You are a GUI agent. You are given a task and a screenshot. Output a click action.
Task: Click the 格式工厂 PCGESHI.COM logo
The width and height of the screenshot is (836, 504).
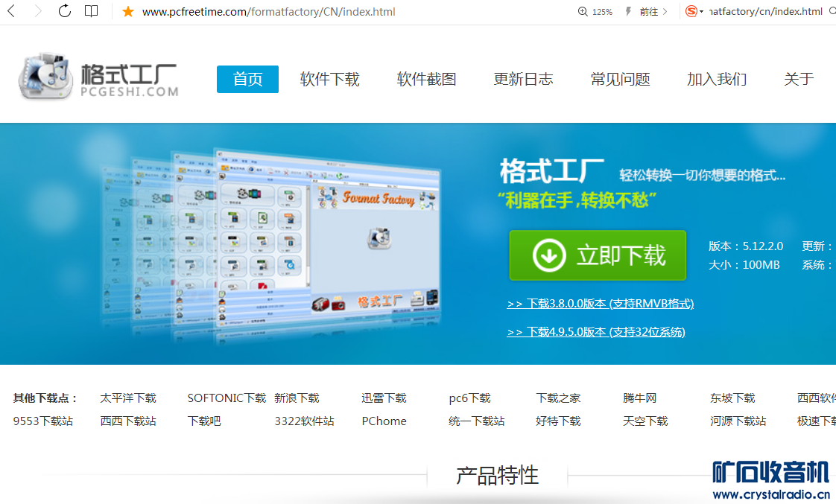coord(98,77)
